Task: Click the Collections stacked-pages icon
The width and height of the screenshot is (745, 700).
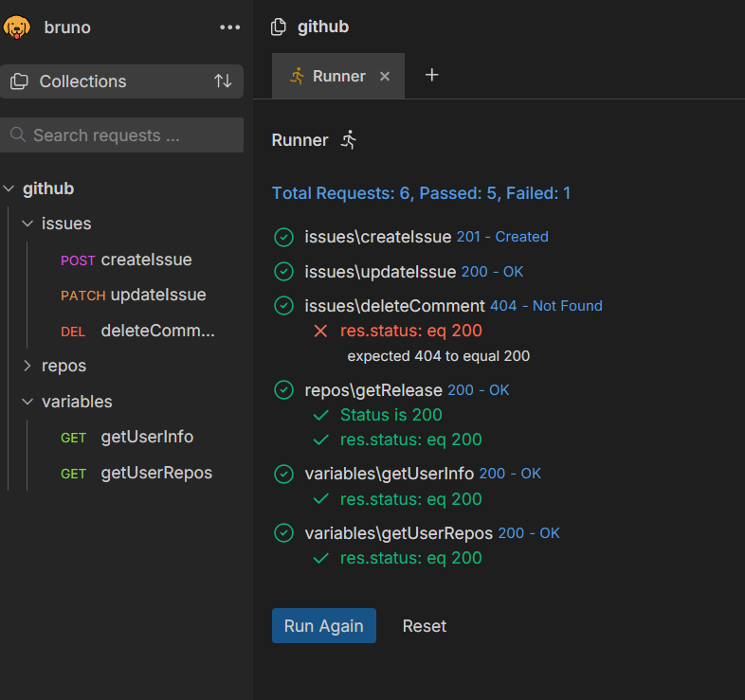Action: pos(20,81)
